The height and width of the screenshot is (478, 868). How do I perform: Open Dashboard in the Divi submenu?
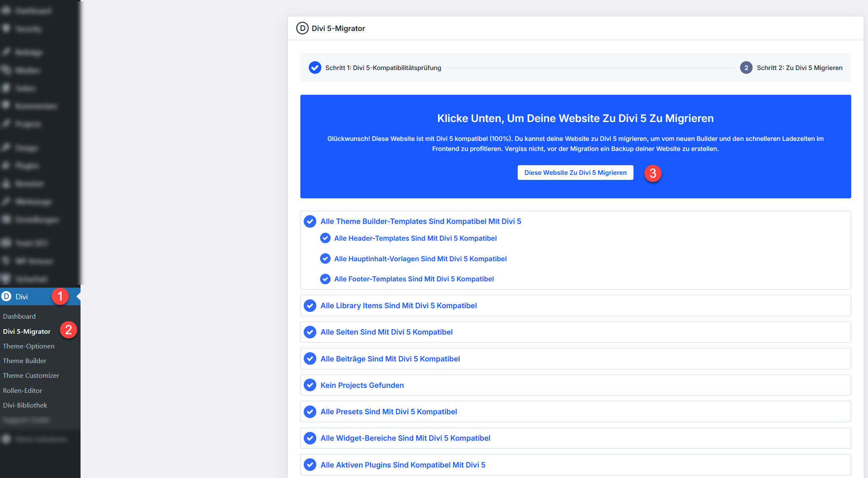[19, 316]
